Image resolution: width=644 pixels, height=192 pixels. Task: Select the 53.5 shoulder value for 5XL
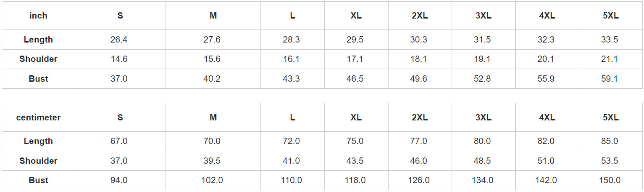click(609, 161)
